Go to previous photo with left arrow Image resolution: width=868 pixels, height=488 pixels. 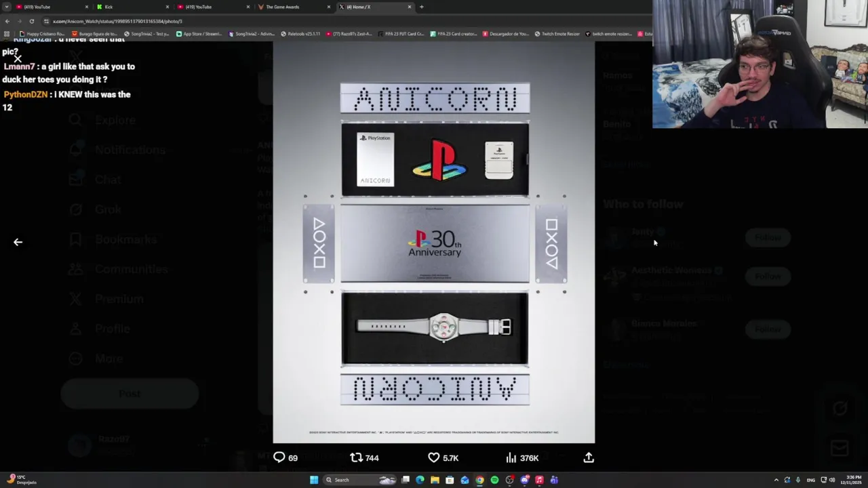18,242
